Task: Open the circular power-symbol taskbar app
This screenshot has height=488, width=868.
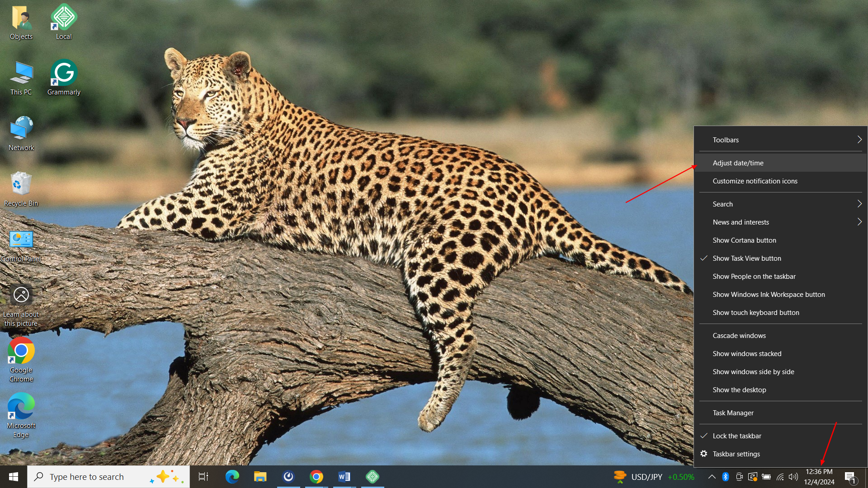Action: [288, 477]
